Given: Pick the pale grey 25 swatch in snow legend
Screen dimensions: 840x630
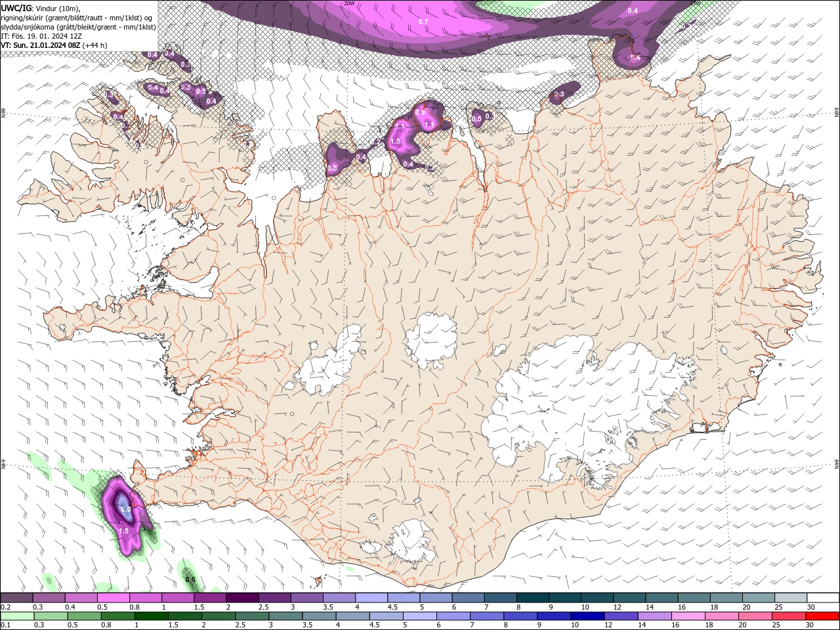Looking at the screenshot, I should [790, 597].
